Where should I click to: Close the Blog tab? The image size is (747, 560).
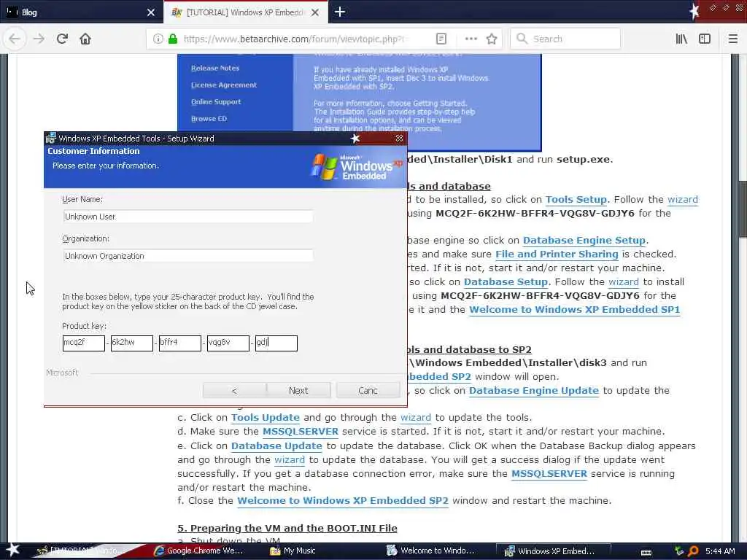pos(150,12)
